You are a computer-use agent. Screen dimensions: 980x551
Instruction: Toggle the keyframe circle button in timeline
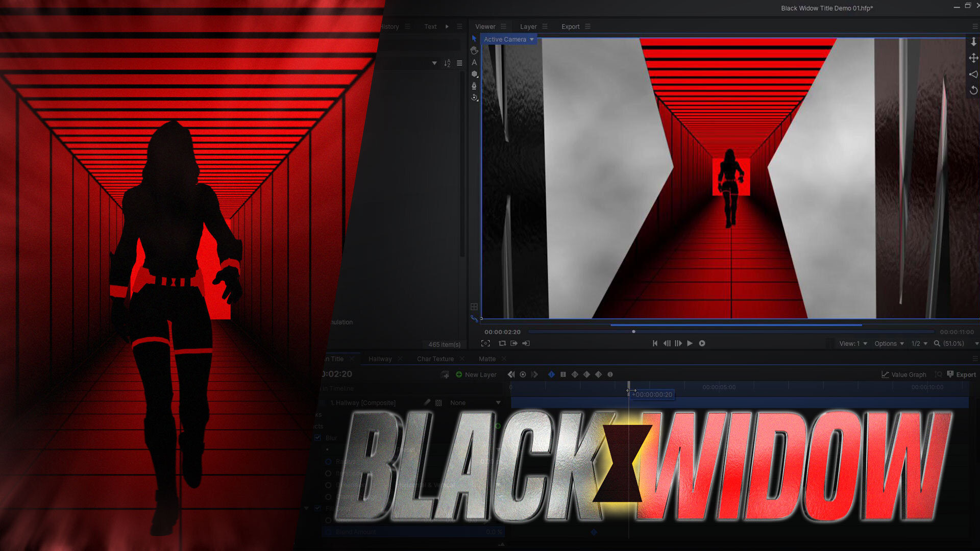(523, 374)
